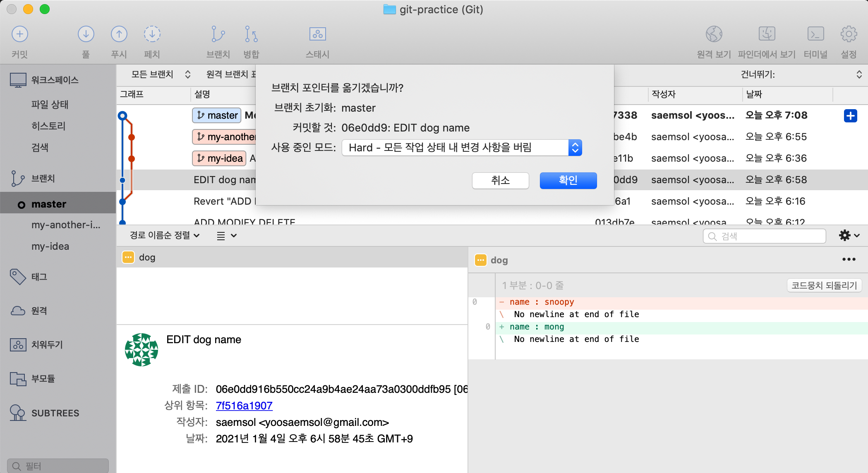Click the blue plus icon in master row
Screen dimensions: 868x473
[850, 115]
